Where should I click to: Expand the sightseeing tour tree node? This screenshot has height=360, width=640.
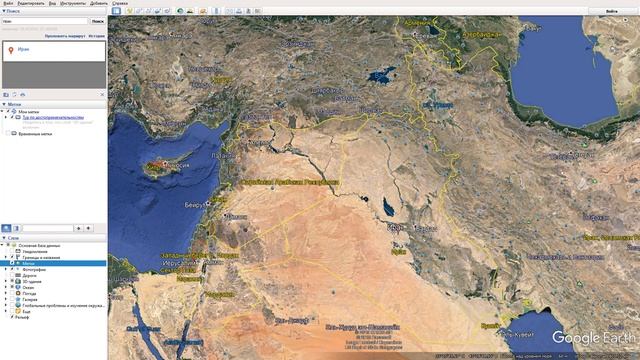(x=6, y=117)
